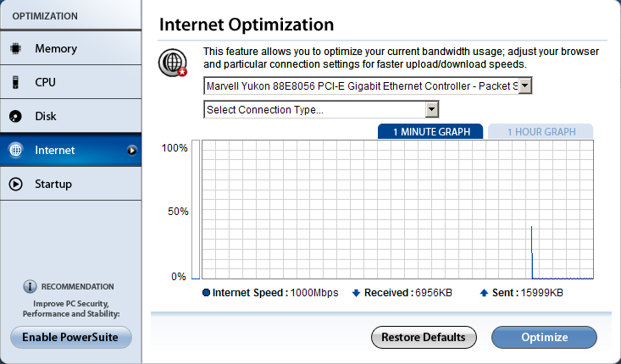Open the Select Connection Type dropdown
Viewport: 621px width, 364px height.
point(431,109)
